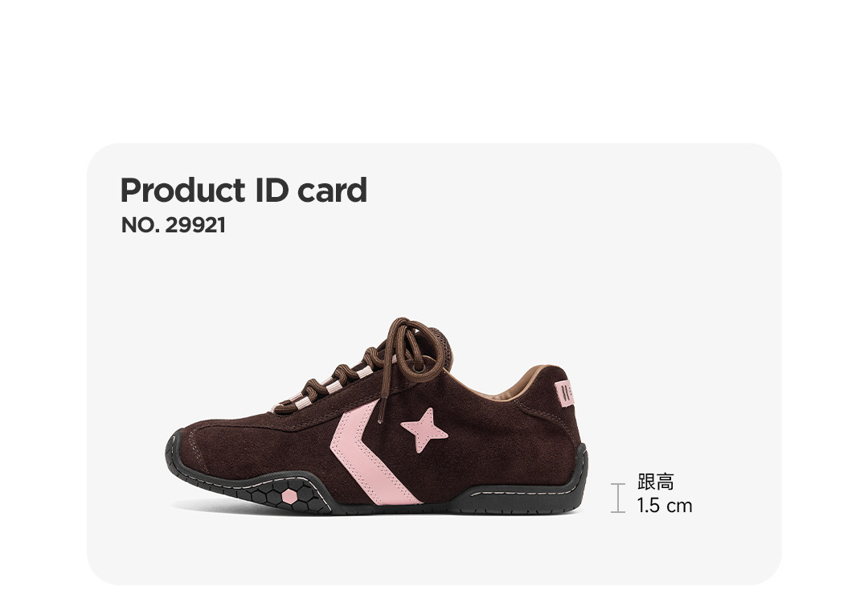Click the black honeycomb sole pattern
The width and height of the screenshot is (868, 603).
pyautogui.click(x=288, y=495)
